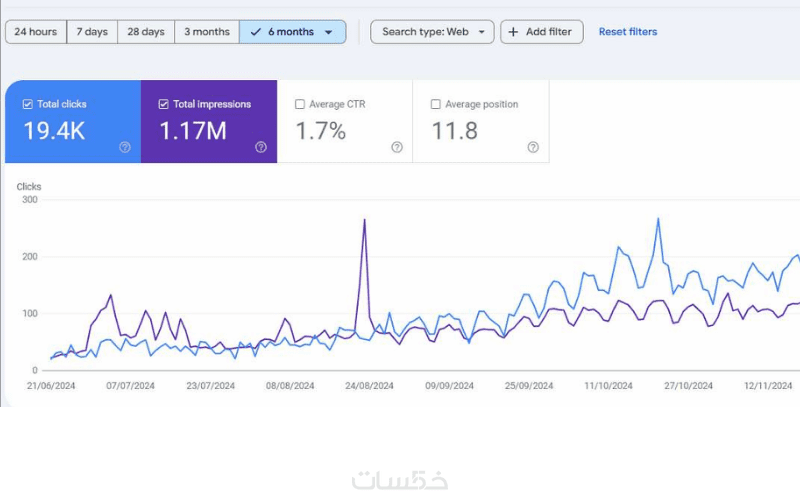Expand the 6 months dropdown arrow
Screen dimensions: 800x500
pyautogui.click(x=329, y=32)
